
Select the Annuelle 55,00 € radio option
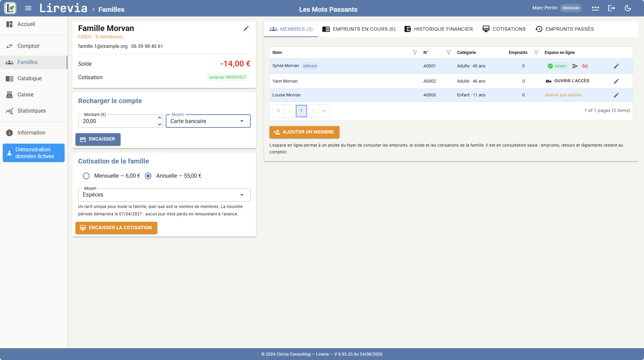click(x=148, y=176)
